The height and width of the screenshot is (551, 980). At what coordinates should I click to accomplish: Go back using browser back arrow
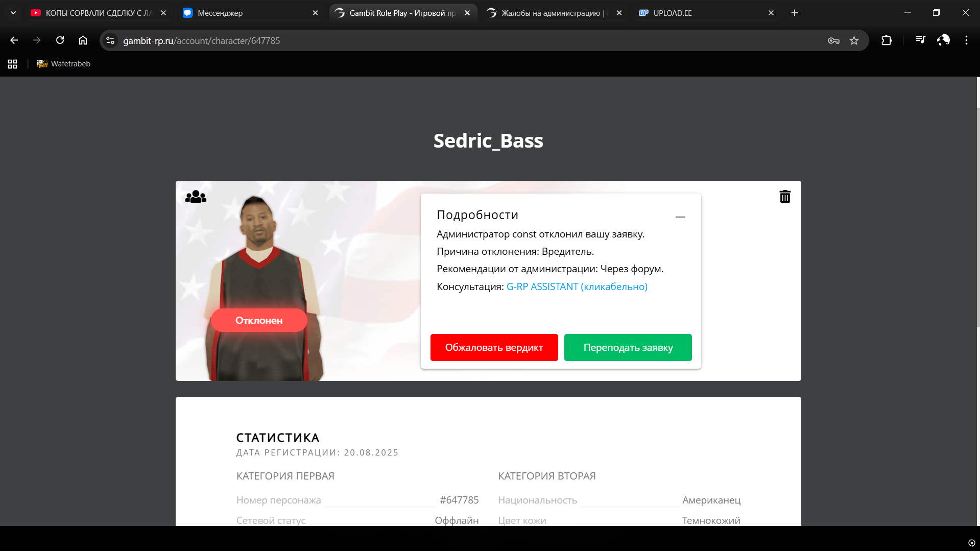pos(14,40)
